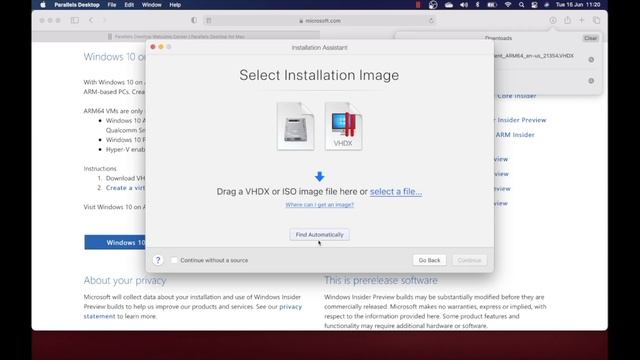Show the ARM64 VHDX download in Finder
The height and width of the screenshot is (360, 640).
(x=591, y=60)
